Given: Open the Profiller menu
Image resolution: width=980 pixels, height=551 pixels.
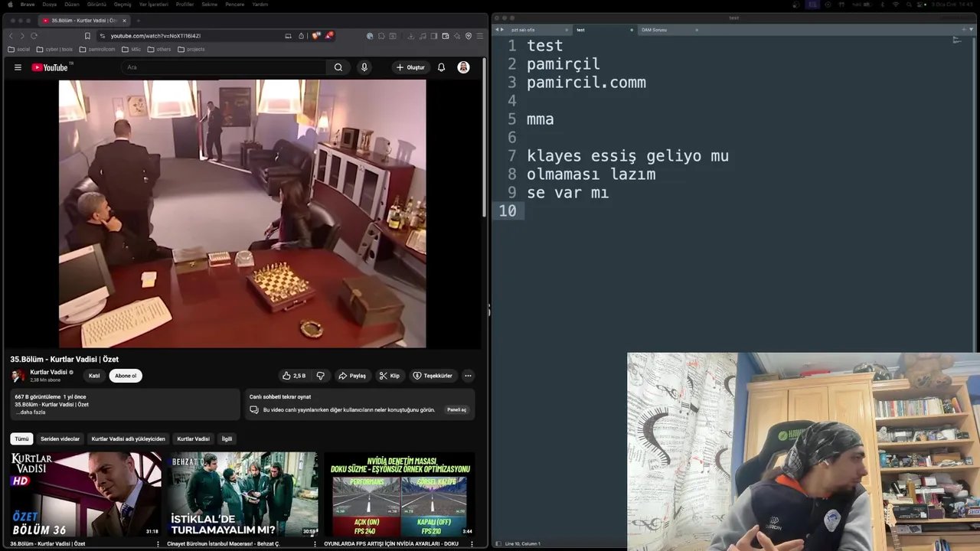Looking at the screenshot, I should (x=185, y=5).
